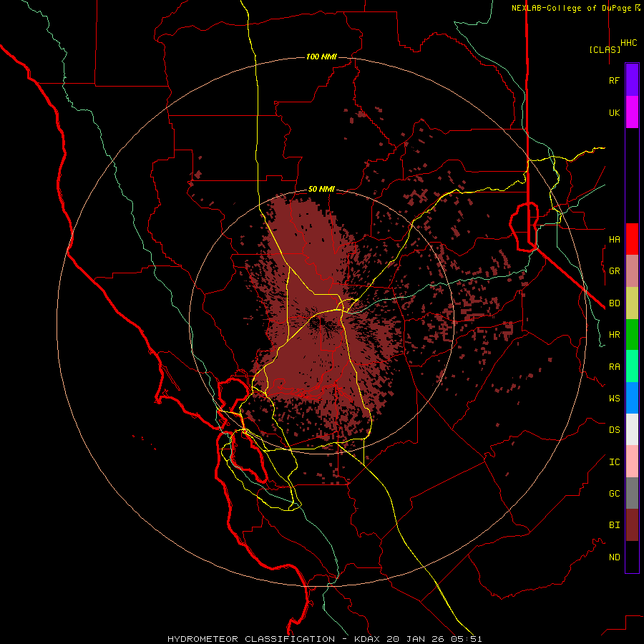Click the GR legend label
The height and width of the screenshot is (644, 644).
tap(614, 271)
